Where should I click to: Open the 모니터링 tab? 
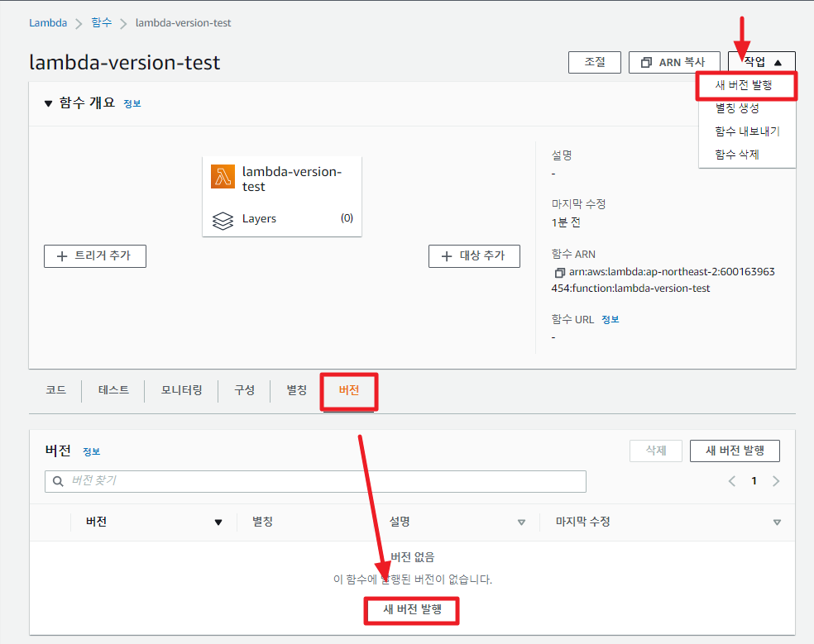tap(181, 389)
